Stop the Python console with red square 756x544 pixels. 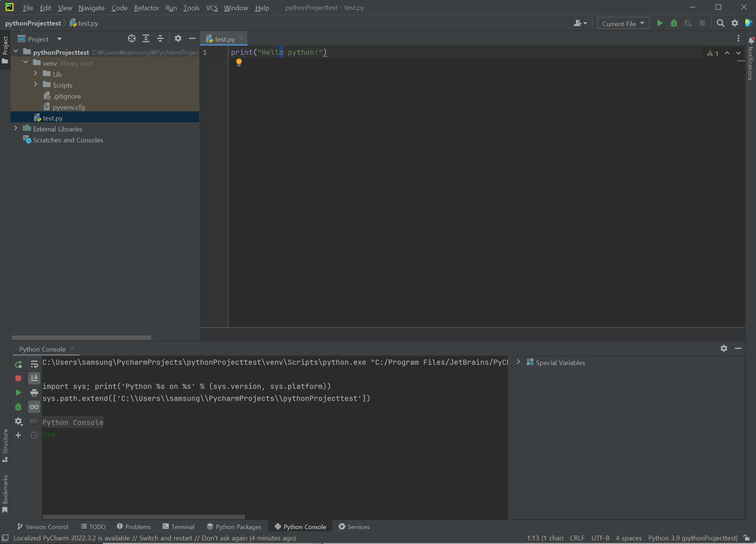[18, 378]
